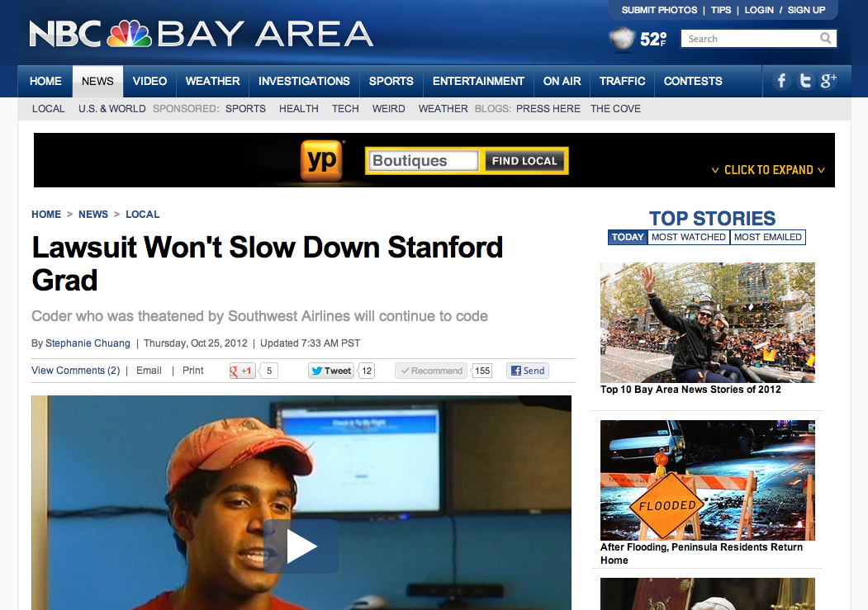Click the yp yellow pages logo
Viewport: 868px width, 610px height.
[x=321, y=160]
